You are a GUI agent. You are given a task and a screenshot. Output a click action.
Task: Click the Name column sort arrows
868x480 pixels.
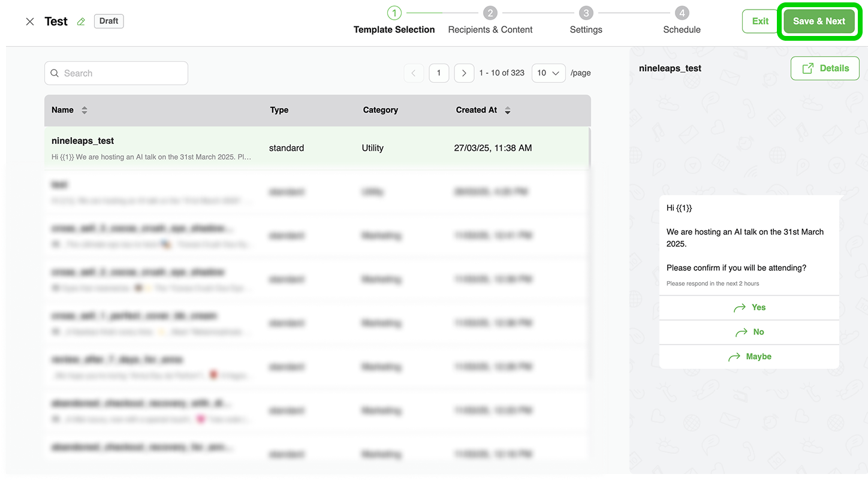tap(85, 110)
